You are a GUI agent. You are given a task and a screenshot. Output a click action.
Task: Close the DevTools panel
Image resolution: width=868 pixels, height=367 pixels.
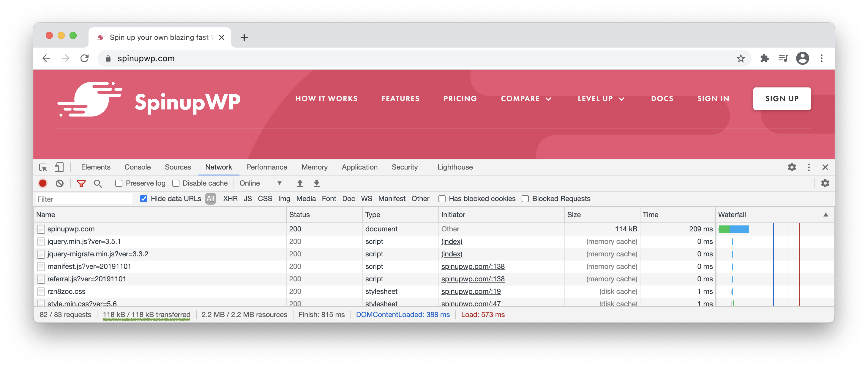pyautogui.click(x=825, y=167)
